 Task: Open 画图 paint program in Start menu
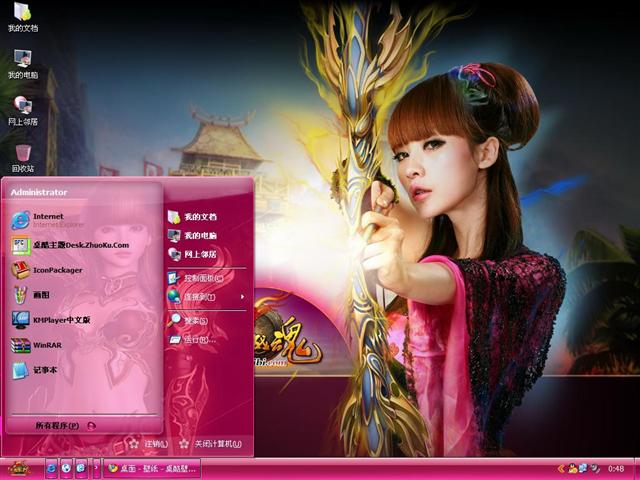pos(31,295)
